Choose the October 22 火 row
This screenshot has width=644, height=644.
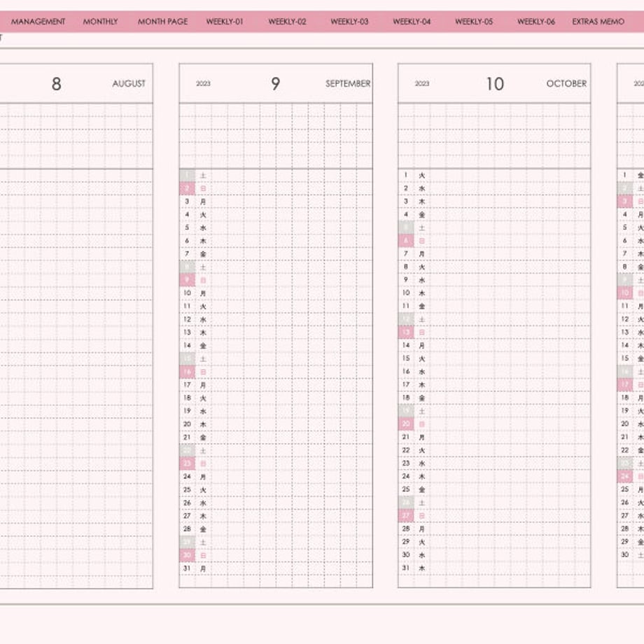pos(494,450)
